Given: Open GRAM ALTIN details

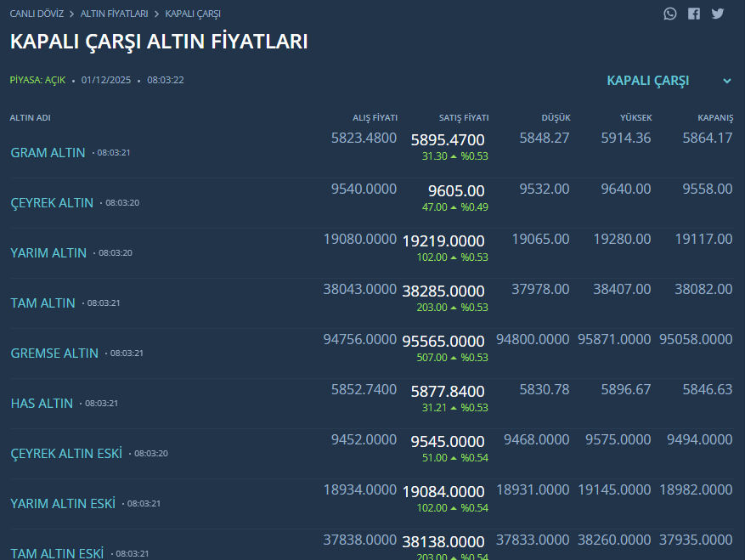Looking at the screenshot, I should click(x=48, y=153).
